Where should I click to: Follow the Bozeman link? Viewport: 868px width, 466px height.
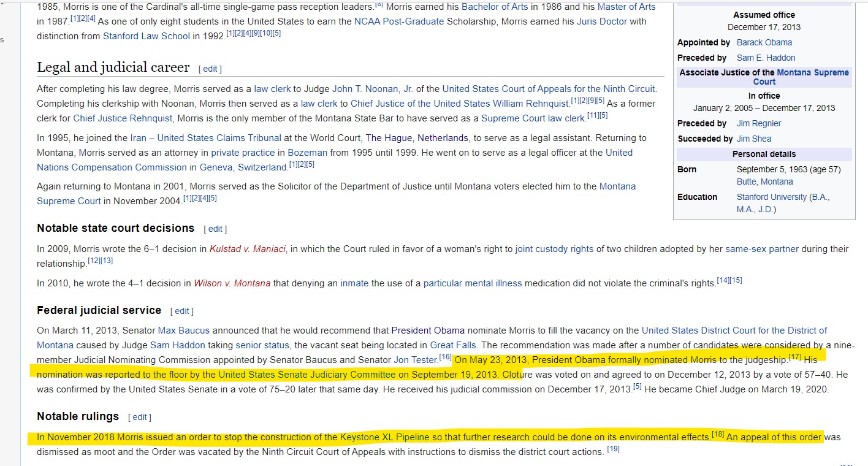307,152
